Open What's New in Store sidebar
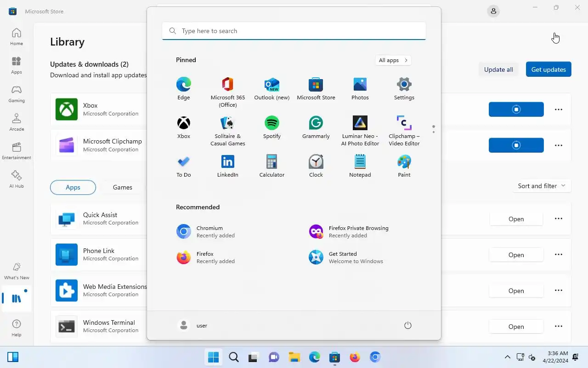This screenshot has height=368, width=588. tap(17, 271)
